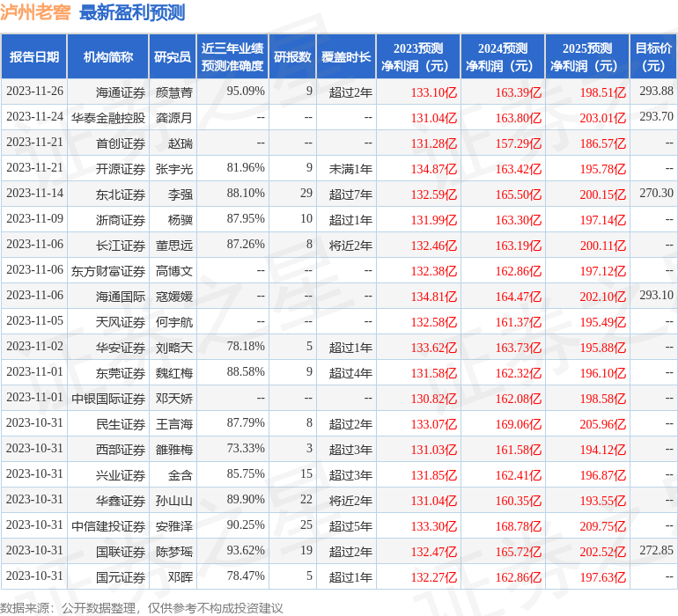Click accuracy value 95.09%

[246, 92]
